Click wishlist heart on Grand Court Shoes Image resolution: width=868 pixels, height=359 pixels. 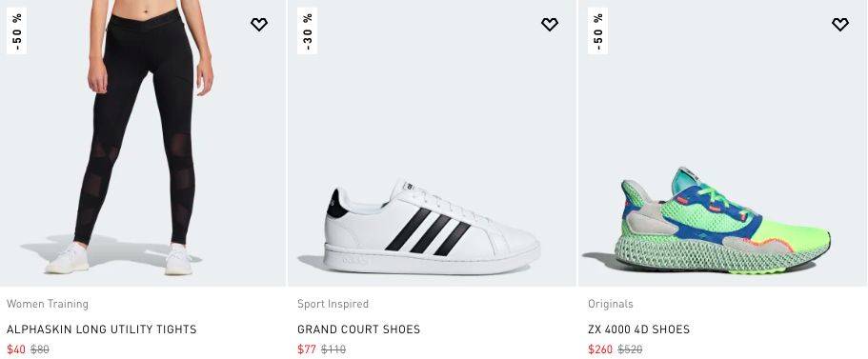[x=549, y=25]
